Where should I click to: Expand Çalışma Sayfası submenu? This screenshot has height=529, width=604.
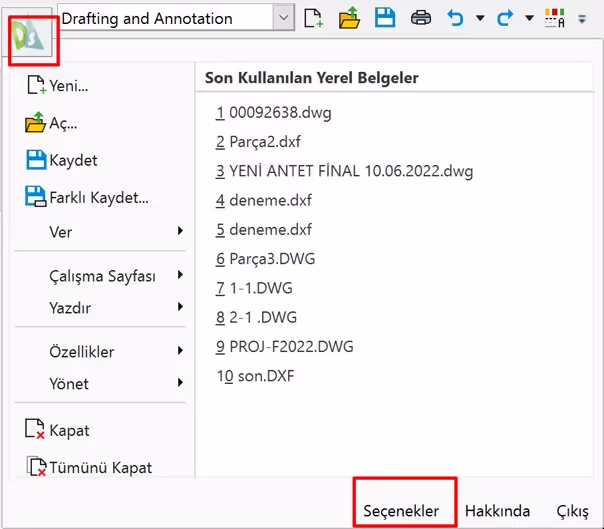tap(100, 276)
